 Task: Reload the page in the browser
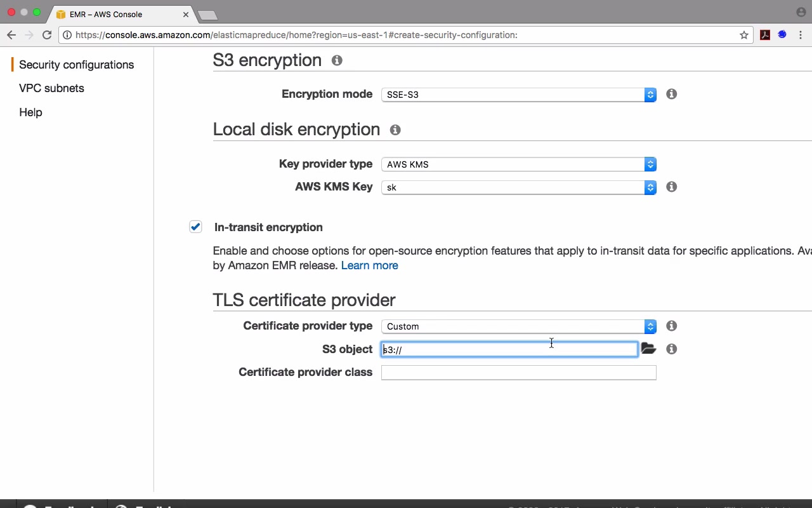47,35
